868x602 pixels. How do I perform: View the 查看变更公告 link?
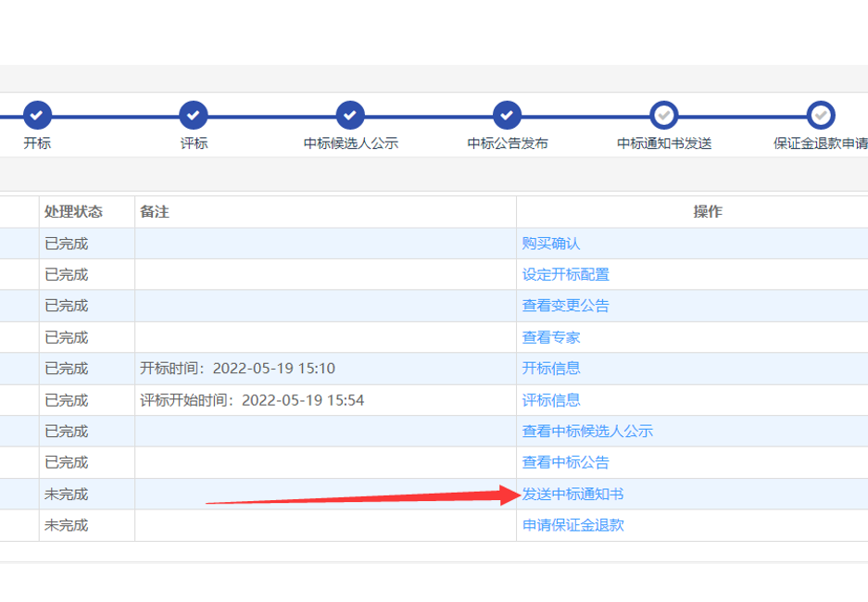565,306
